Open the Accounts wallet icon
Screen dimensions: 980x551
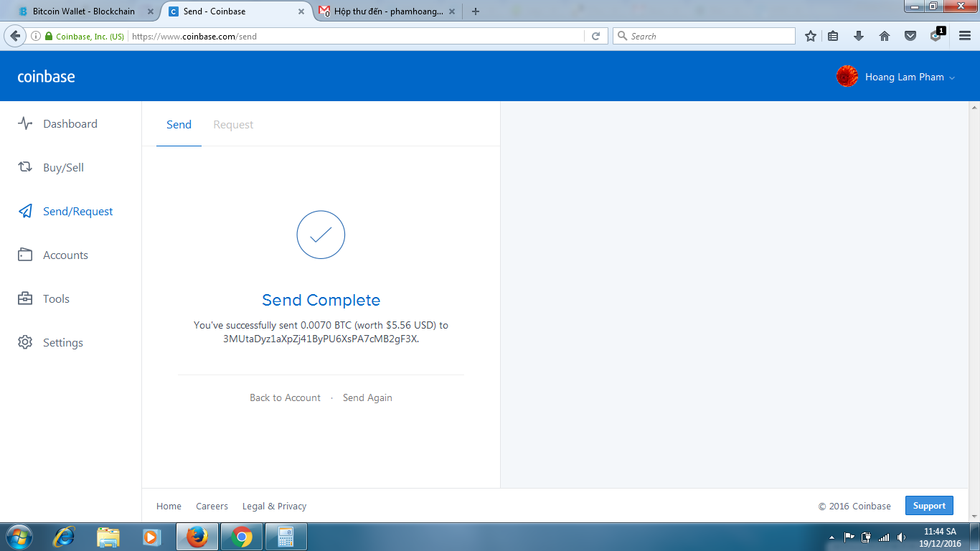pos(25,255)
